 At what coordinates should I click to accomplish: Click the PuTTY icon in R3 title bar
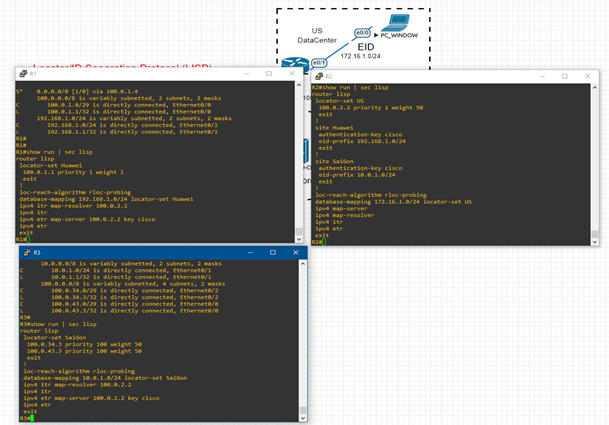(x=27, y=253)
